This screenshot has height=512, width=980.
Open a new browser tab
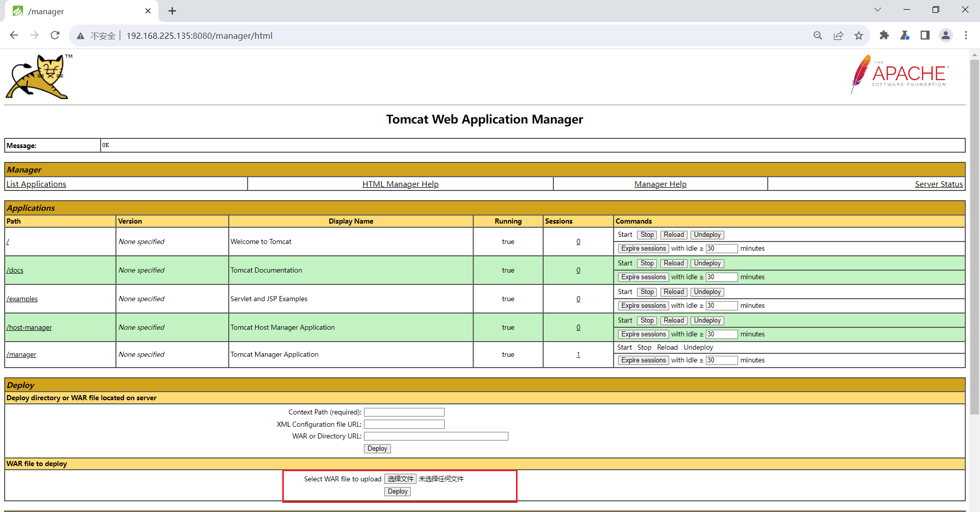[x=173, y=11]
